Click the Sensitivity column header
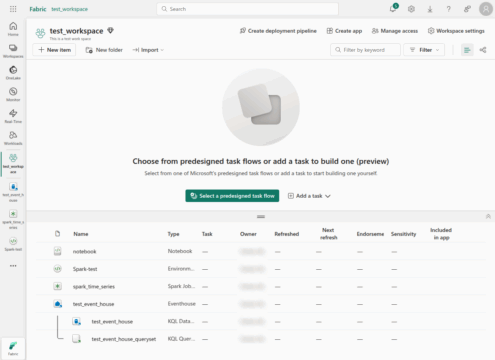This screenshot has height=360, width=495. click(403, 234)
